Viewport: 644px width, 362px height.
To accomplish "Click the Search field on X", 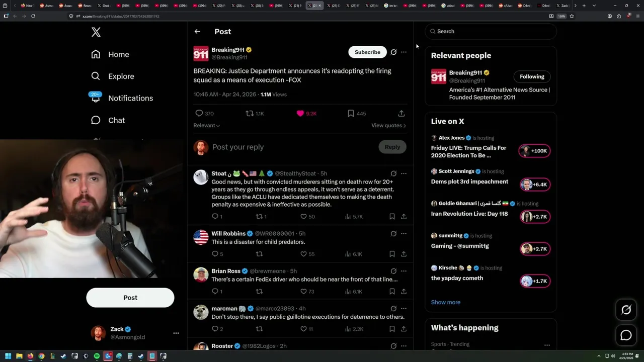I will tap(491, 31).
